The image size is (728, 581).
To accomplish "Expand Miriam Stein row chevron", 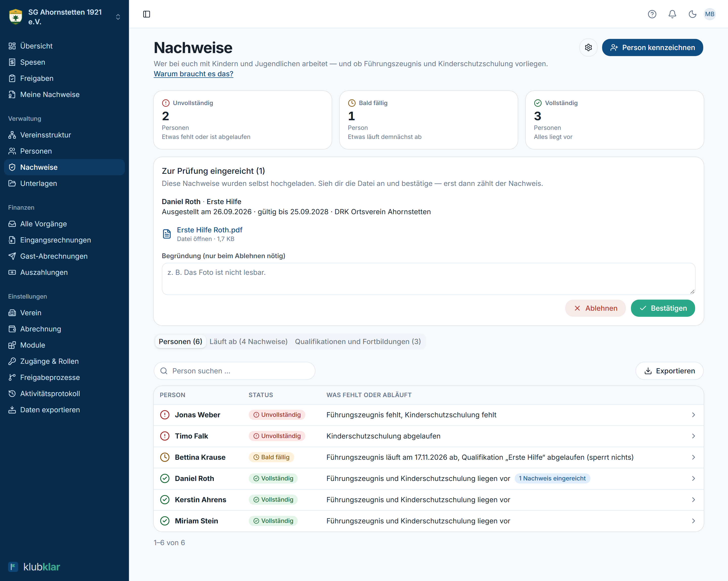I will (693, 521).
